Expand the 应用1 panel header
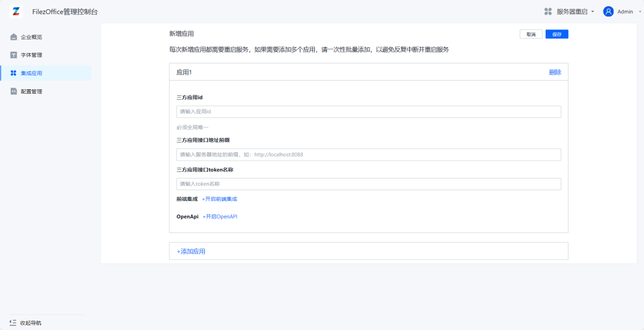 [184, 72]
